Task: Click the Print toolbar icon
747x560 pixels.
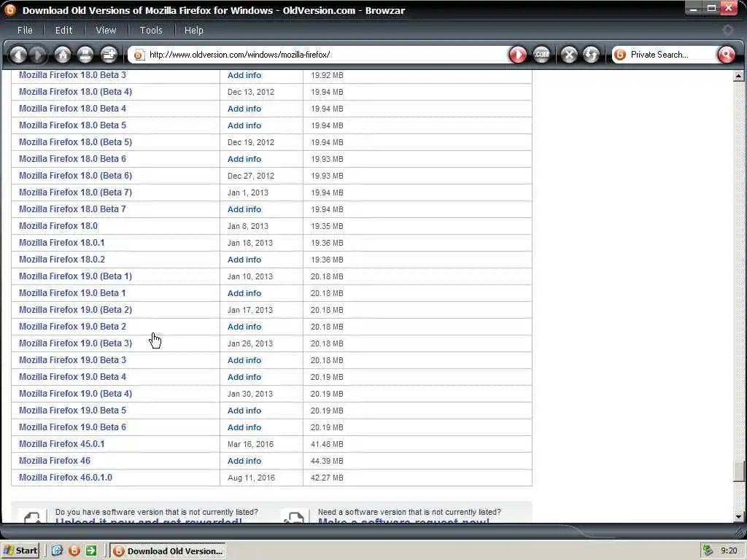Action: [x=86, y=55]
